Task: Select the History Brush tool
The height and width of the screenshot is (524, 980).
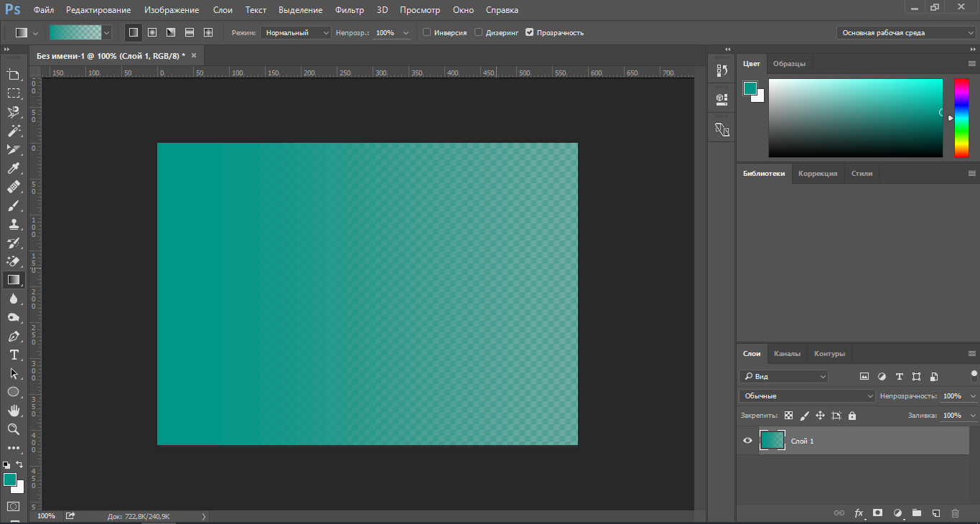Action: (14, 243)
